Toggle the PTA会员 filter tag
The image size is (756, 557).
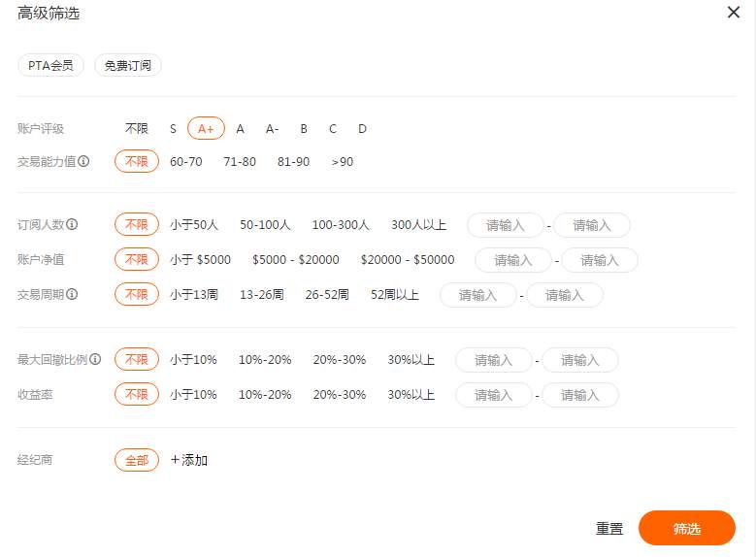(50, 66)
